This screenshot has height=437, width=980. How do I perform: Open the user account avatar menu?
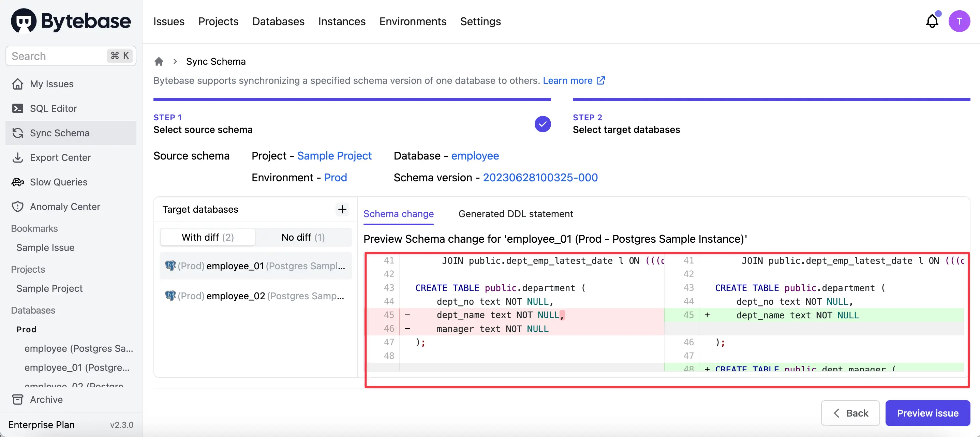[960, 21]
